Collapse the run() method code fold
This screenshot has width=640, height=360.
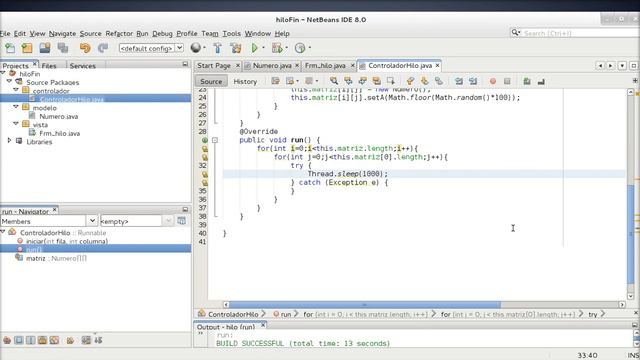[215, 140]
